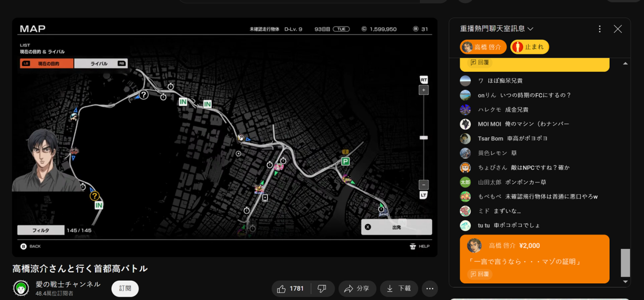The width and height of the screenshot is (644, 300).
Task: Click the white question mark map marker
Action: (143, 95)
